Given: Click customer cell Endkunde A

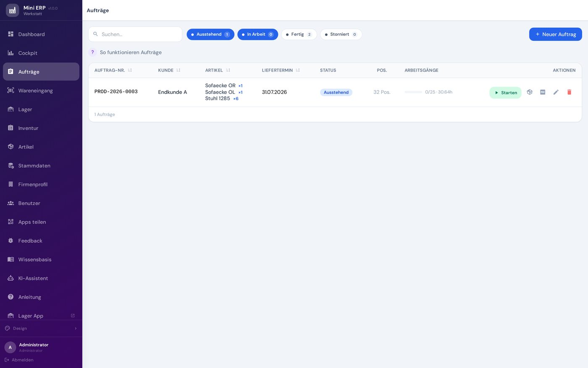Looking at the screenshot, I should (x=173, y=92).
